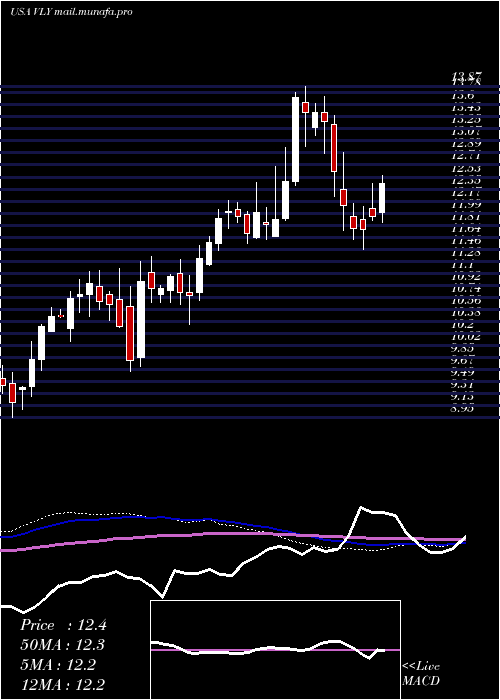Select the 'Price : 12.4' readout
Screen dimensions: 500x700
click(x=63, y=625)
